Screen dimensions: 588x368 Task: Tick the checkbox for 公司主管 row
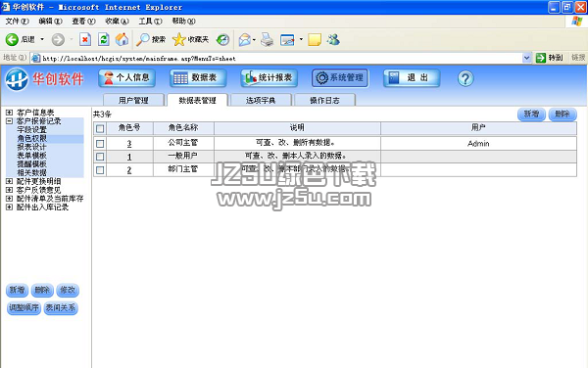pos(100,144)
